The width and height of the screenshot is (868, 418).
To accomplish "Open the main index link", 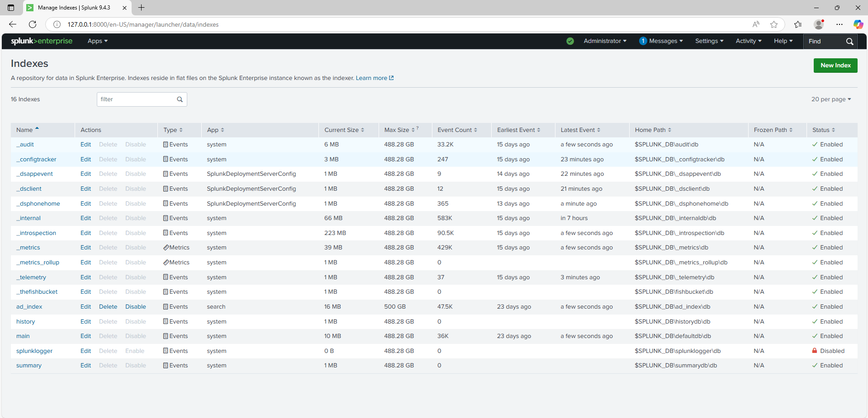I will coord(23,336).
